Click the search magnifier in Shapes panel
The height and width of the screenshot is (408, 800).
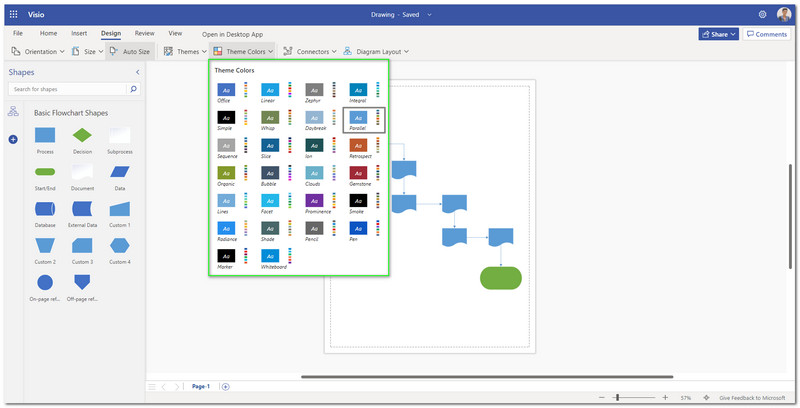134,90
